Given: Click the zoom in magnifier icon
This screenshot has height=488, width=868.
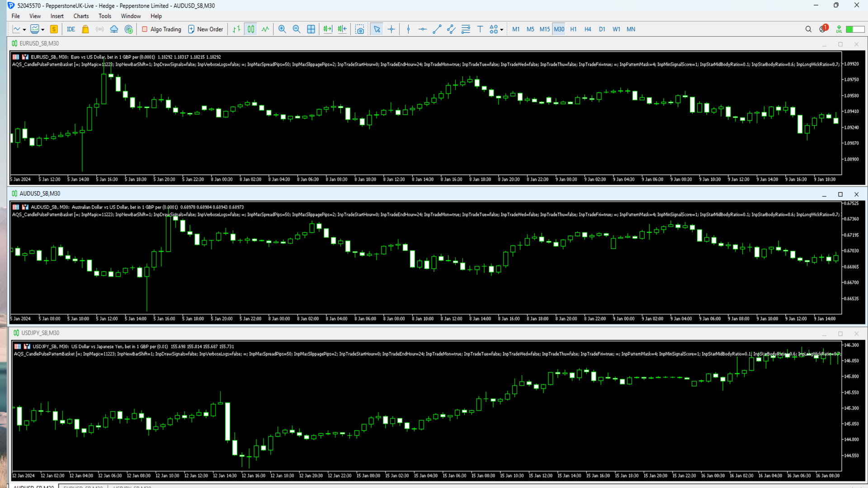Looking at the screenshot, I should click(282, 29).
